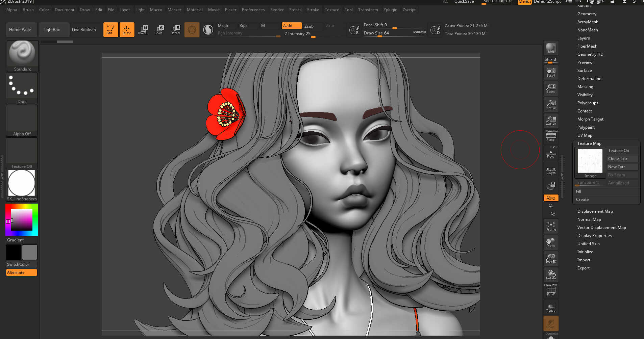Image resolution: width=644 pixels, height=339 pixels.
Task: Enable Texture On in Texture Map
Action: point(622,151)
